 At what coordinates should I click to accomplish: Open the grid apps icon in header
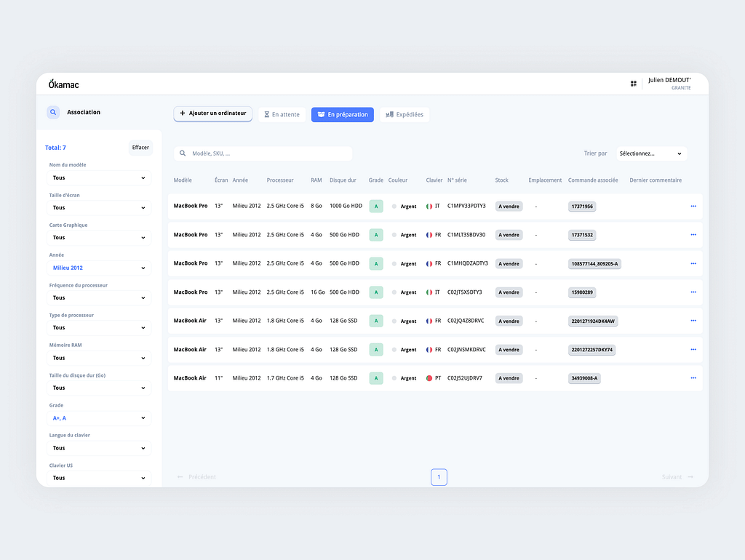coord(634,84)
